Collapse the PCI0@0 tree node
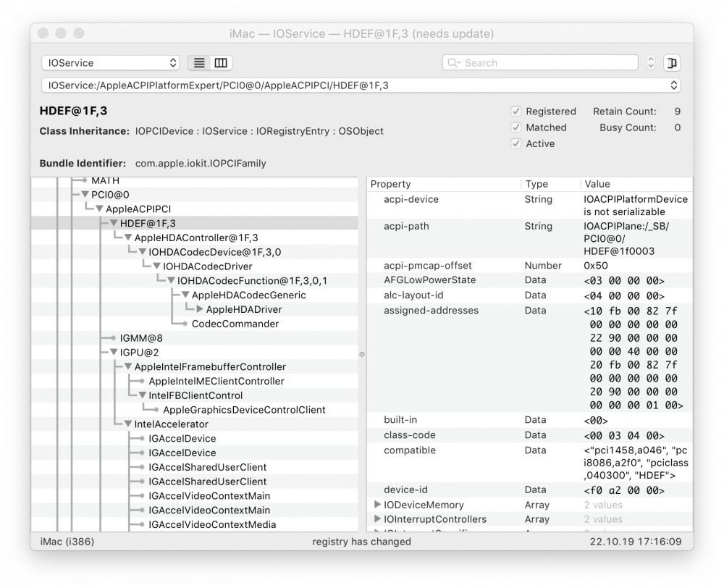This screenshot has width=724, height=588. point(85,195)
